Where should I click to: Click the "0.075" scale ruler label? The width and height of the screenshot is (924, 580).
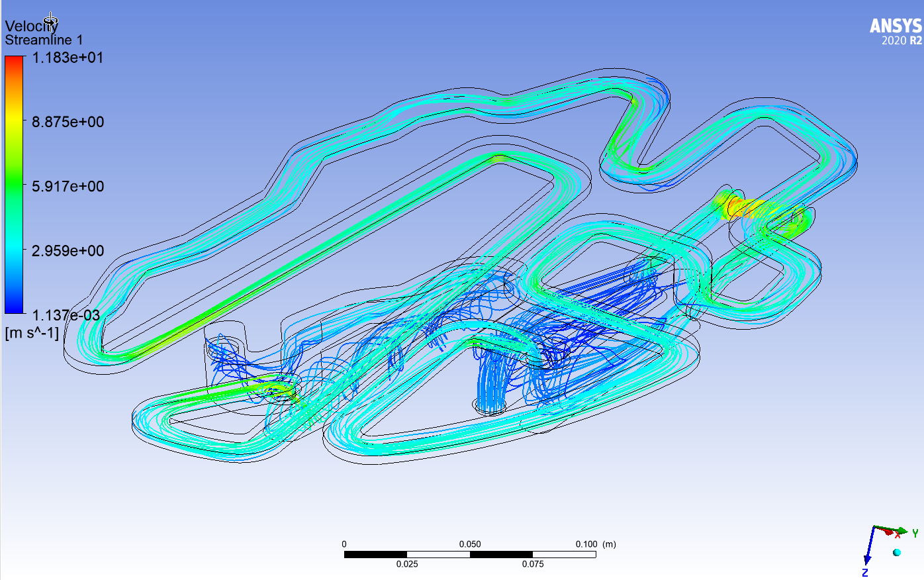coord(533,564)
